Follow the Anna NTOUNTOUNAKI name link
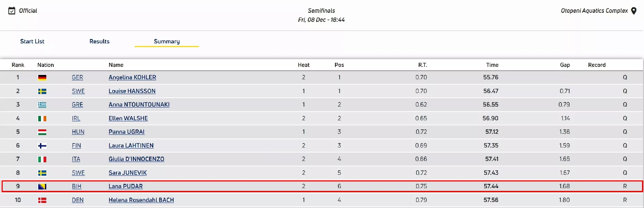This screenshot has height=208, width=644. (139, 105)
